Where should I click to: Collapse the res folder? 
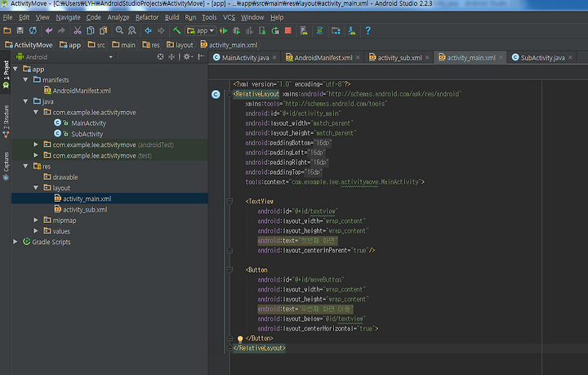[x=25, y=166]
